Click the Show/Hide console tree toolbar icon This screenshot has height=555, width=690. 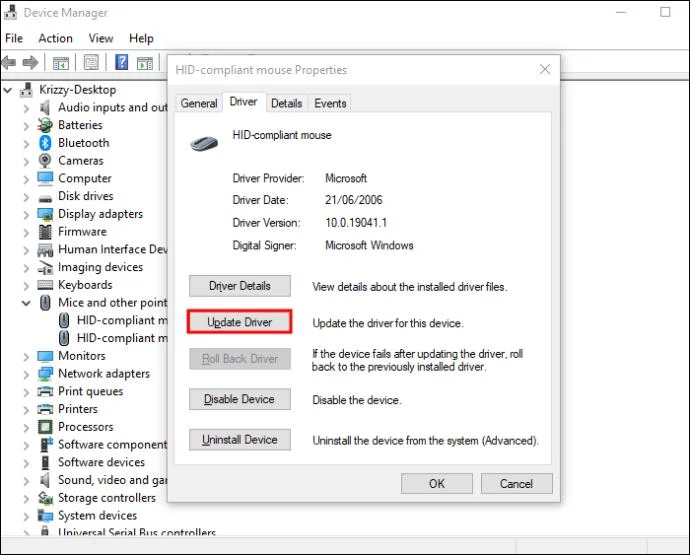point(61,62)
